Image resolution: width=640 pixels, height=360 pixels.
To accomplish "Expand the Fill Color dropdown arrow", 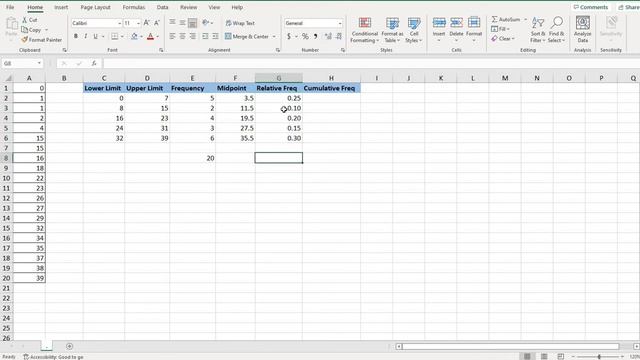I will coord(141,37).
